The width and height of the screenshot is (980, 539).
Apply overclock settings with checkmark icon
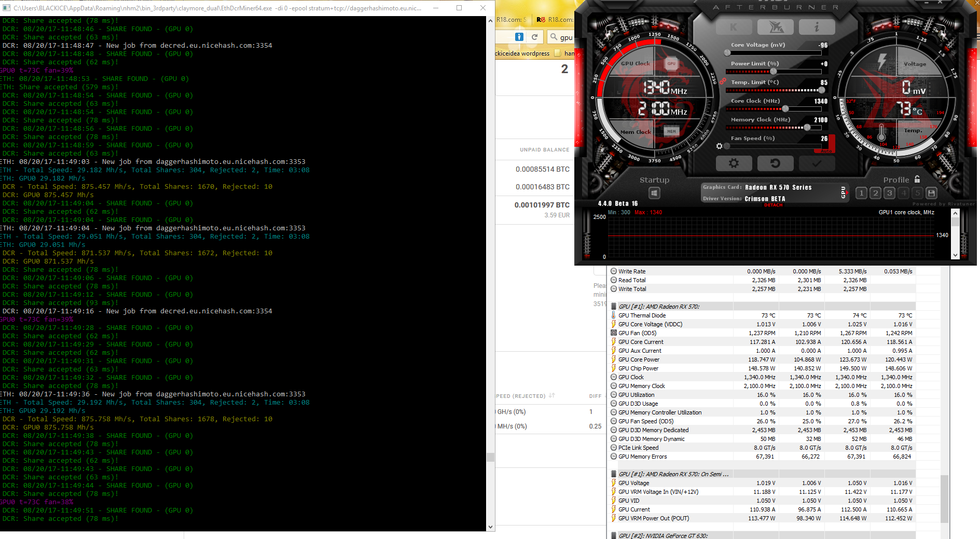pyautogui.click(x=817, y=163)
